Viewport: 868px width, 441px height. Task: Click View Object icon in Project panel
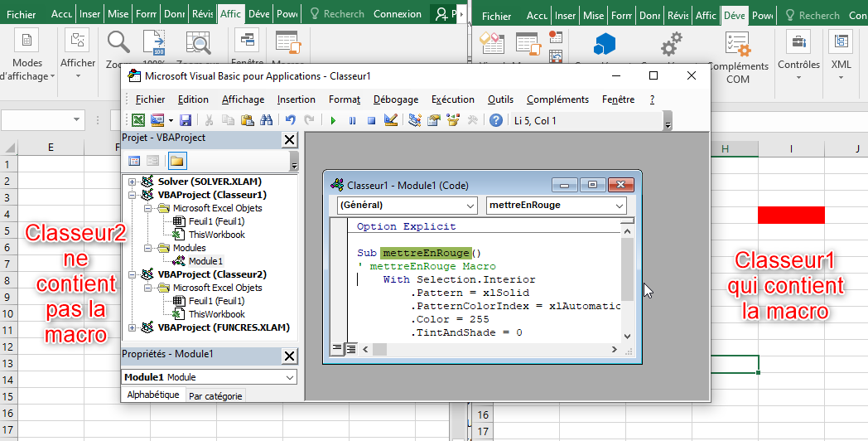(x=152, y=161)
